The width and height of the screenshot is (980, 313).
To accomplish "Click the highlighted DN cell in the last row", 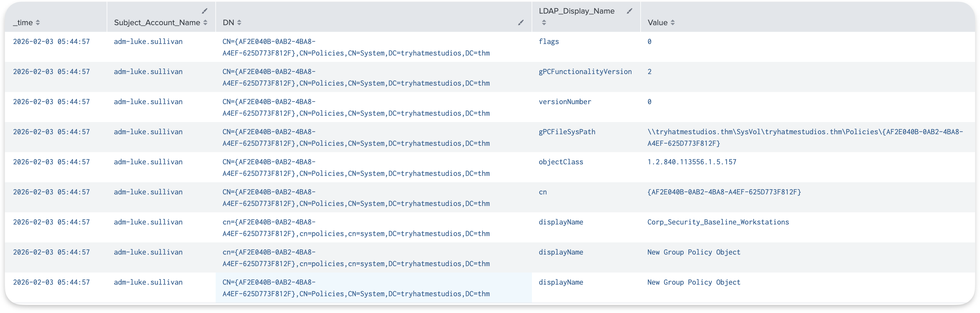I will coord(356,288).
